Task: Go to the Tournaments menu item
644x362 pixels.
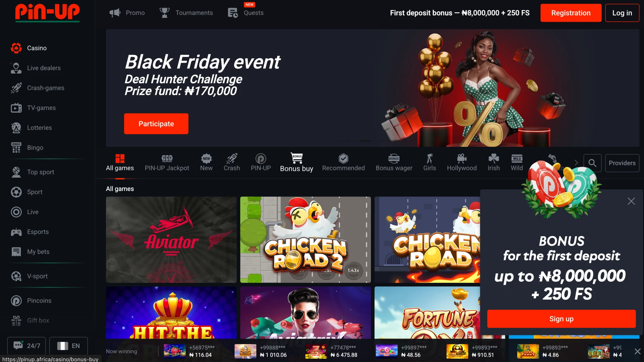Action: click(x=186, y=13)
